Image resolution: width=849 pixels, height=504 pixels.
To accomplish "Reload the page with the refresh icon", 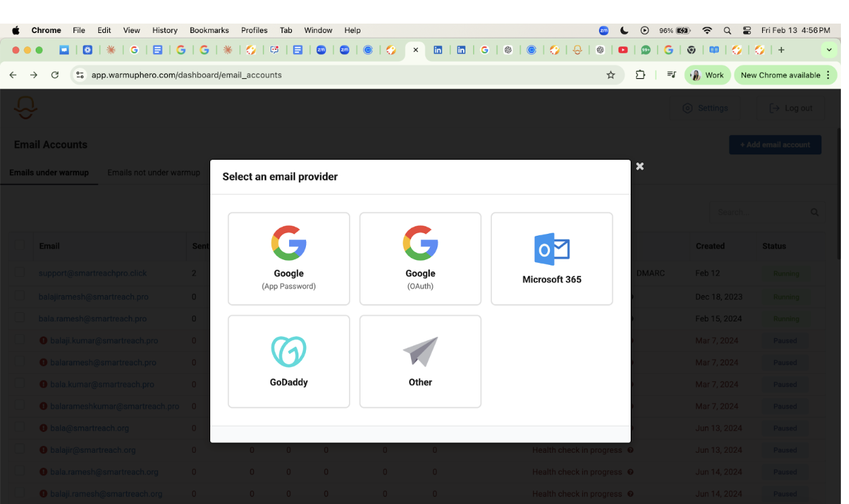I will [55, 75].
